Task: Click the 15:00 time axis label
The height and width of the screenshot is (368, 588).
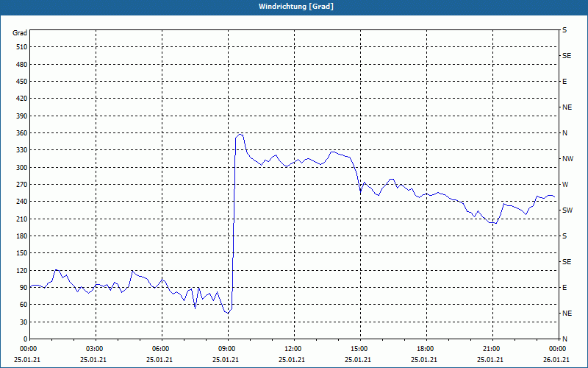Action: (x=358, y=349)
